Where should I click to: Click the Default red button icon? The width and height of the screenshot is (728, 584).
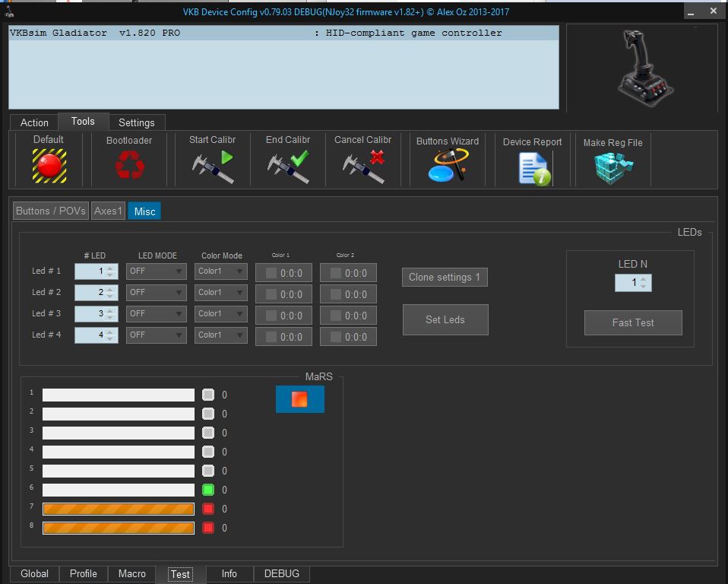coord(49,166)
